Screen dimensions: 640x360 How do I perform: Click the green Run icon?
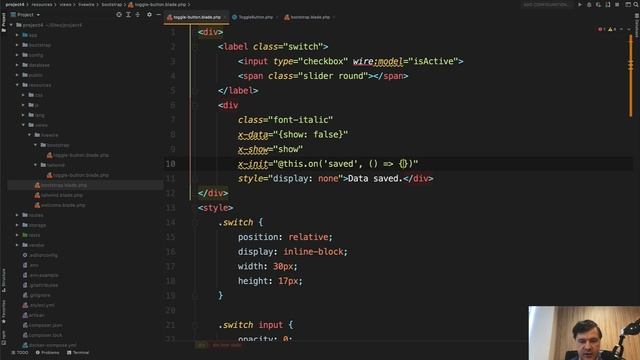point(580,4)
